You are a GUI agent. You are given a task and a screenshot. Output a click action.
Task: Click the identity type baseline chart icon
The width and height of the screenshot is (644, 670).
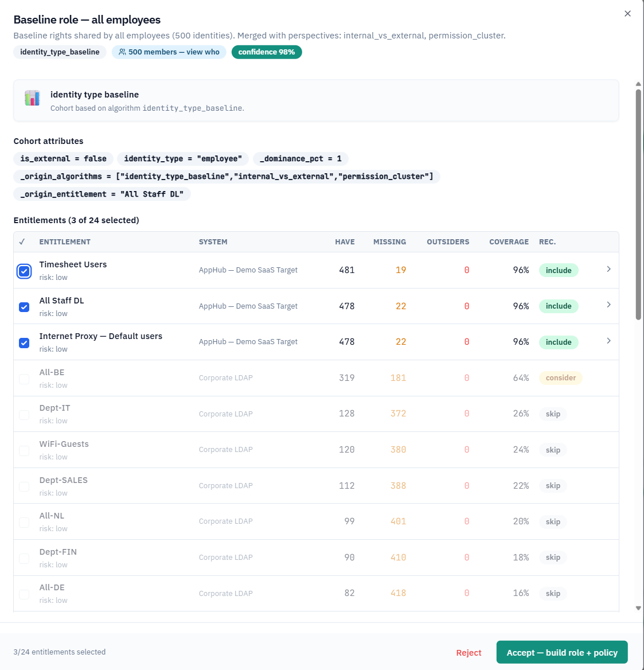click(x=32, y=98)
